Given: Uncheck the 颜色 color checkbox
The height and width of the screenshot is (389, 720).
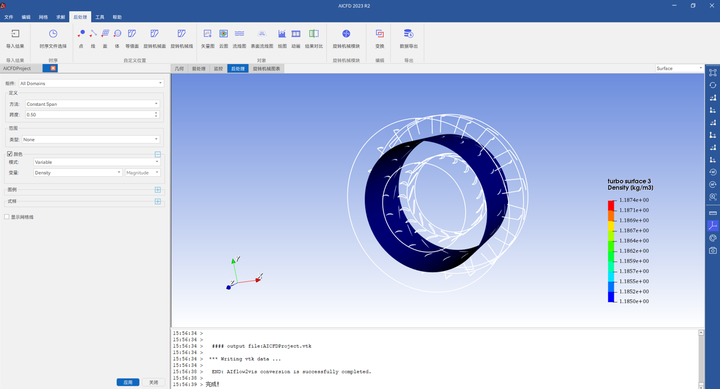Looking at the screenshot, I should click(x=10, y=154).
